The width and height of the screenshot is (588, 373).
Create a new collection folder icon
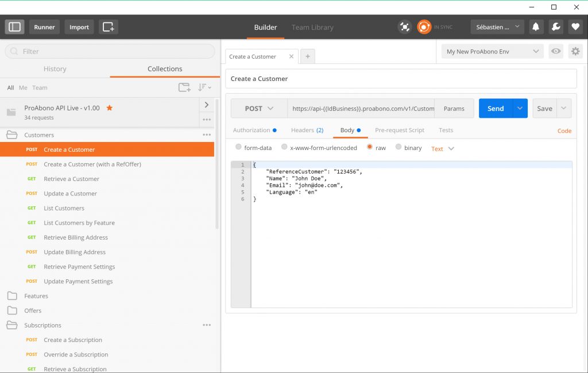coord(184,87)
